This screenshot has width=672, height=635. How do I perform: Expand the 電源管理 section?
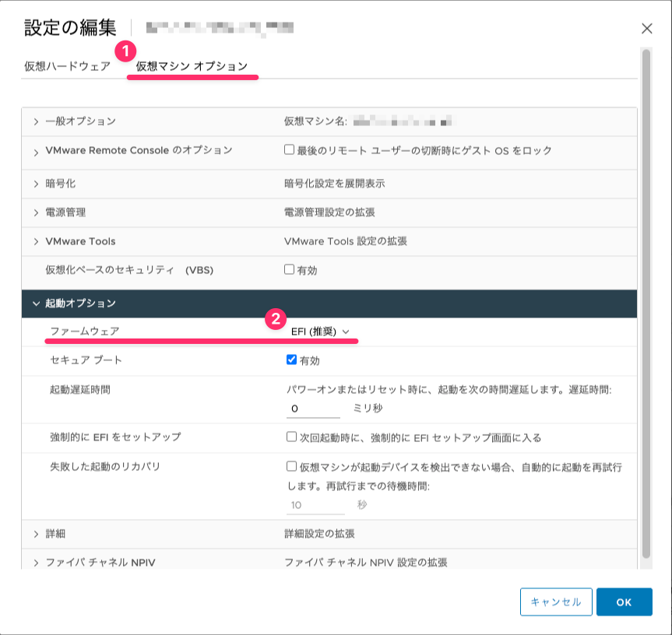[36, 212]
